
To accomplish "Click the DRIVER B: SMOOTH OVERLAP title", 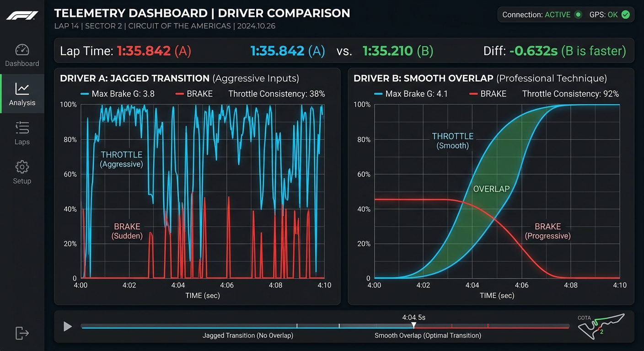I will (x=423, y=79).
